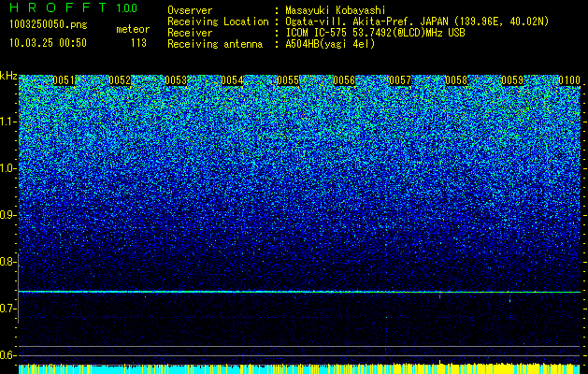
Task: Click the Receiver field label
Action: click(x=190, y=33)
